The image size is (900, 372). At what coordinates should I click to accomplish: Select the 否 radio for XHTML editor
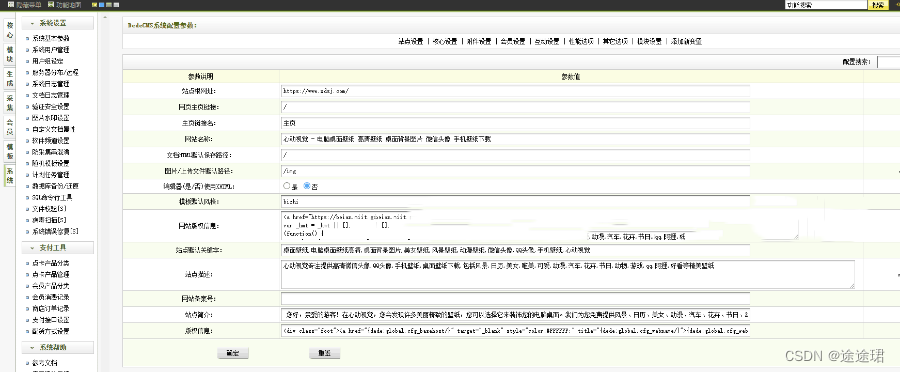tap(307, 186)
